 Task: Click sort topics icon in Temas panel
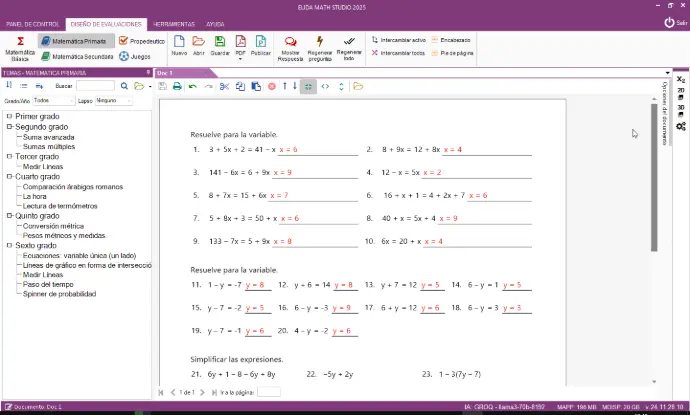tap(9, 86)
